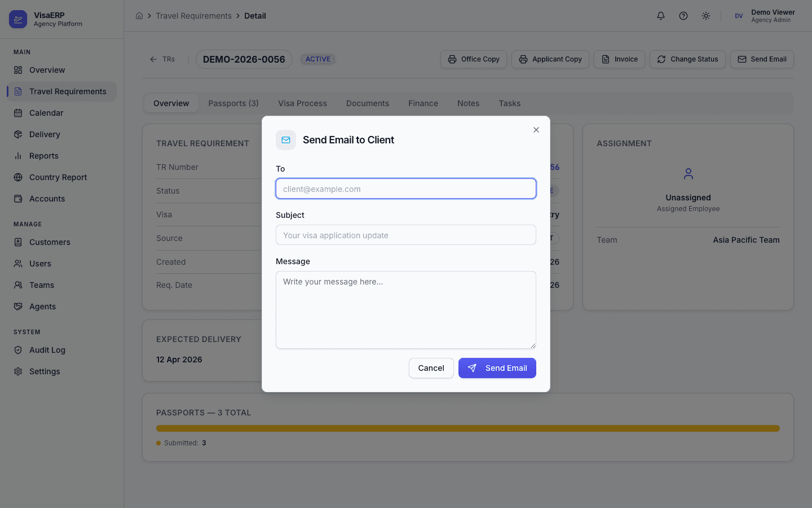Open the help question mark icon
The height and width of the screenshot is (508, 812).
pyautogui.click(x=683, y=16)
